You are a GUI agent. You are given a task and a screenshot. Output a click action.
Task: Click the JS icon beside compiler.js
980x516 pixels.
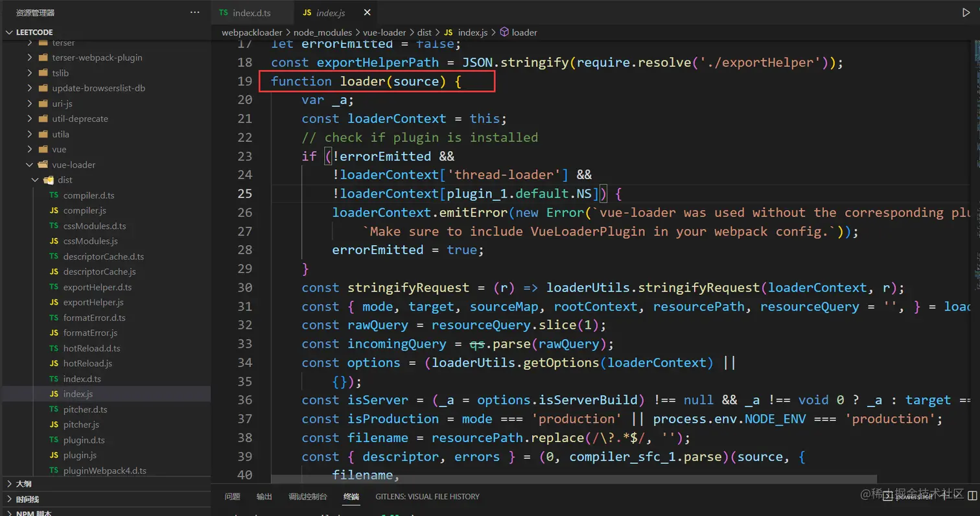(x=54, y=211)
